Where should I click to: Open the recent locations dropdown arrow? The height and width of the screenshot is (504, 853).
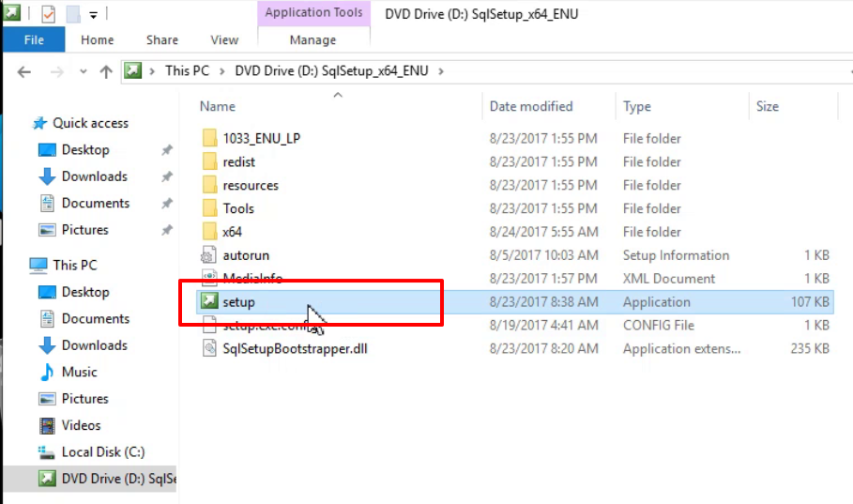[x=84, y=71]
